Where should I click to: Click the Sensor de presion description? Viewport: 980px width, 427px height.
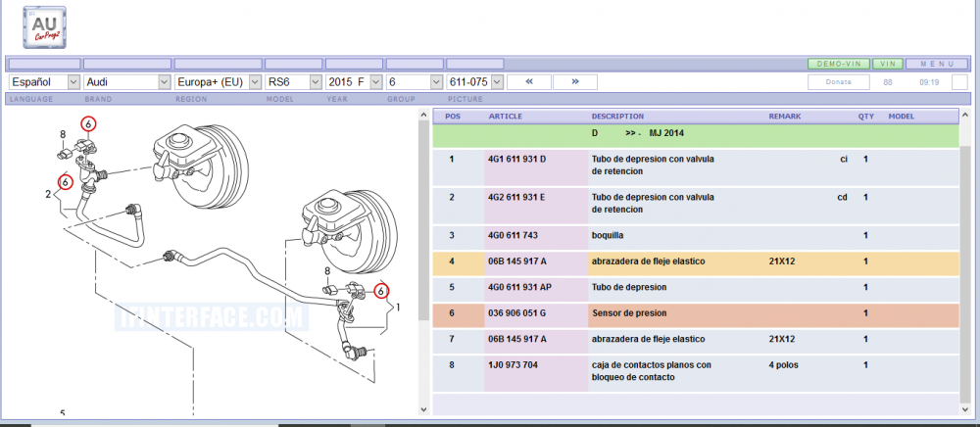(629, 312)
